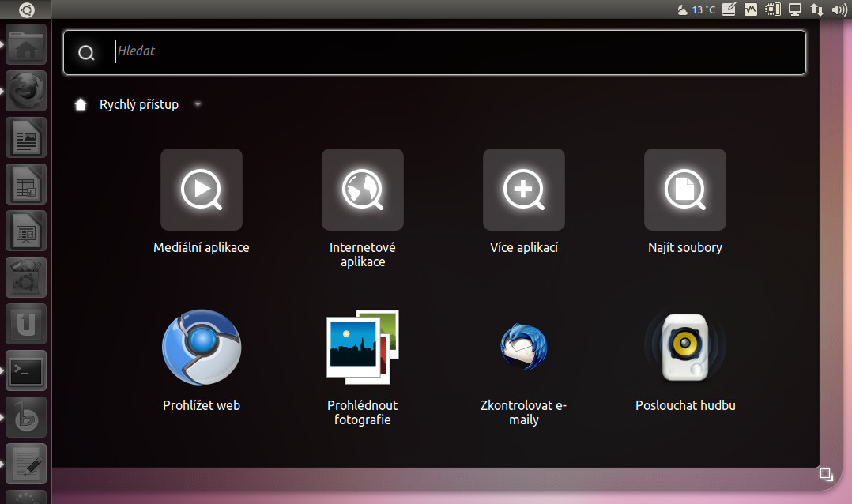Open Firefox from the launcher
The width and height of the screenshot is (852, 504).
[26, 90]
